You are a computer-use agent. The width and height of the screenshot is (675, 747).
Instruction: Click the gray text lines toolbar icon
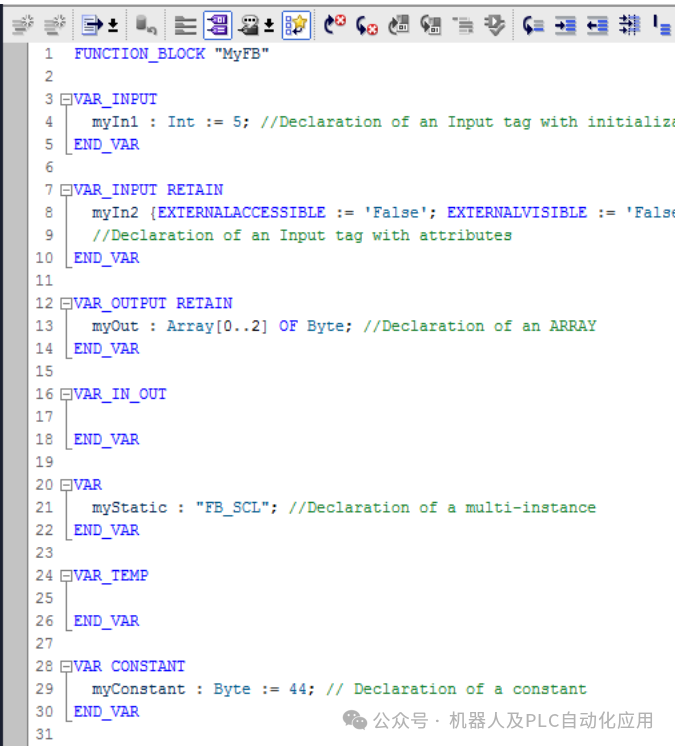pyautogui.click(x=185, y=25)
